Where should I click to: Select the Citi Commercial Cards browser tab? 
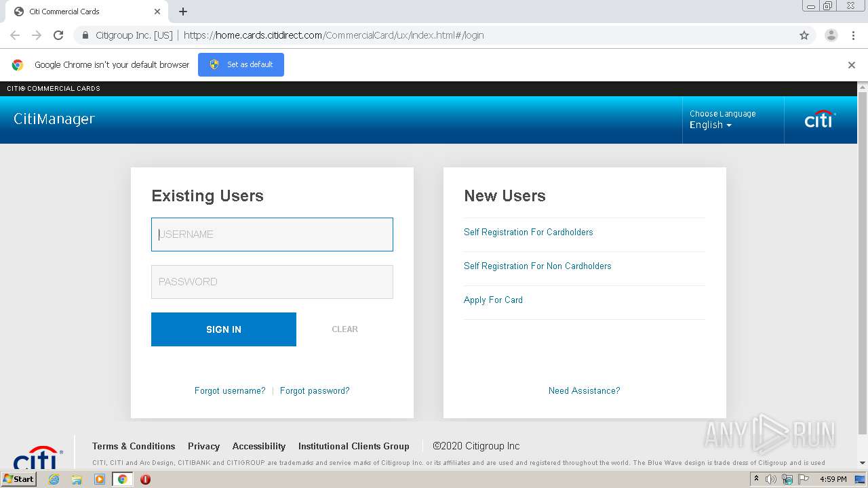pos(87,12)
